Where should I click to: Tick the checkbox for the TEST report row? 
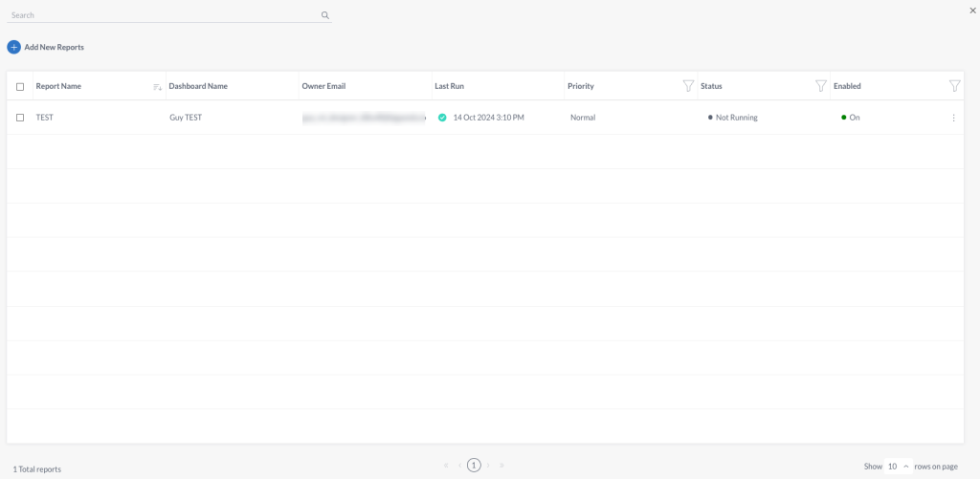click(20, 118)
